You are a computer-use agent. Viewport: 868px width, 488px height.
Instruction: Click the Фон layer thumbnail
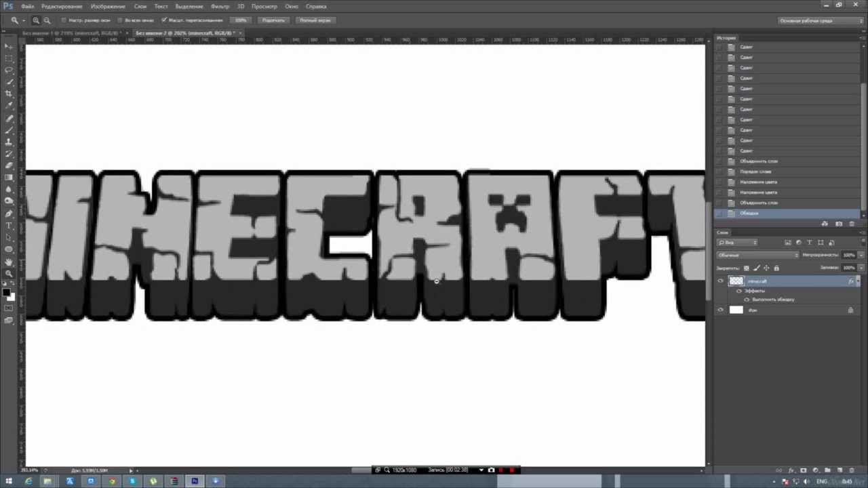(x=736, y=310)
